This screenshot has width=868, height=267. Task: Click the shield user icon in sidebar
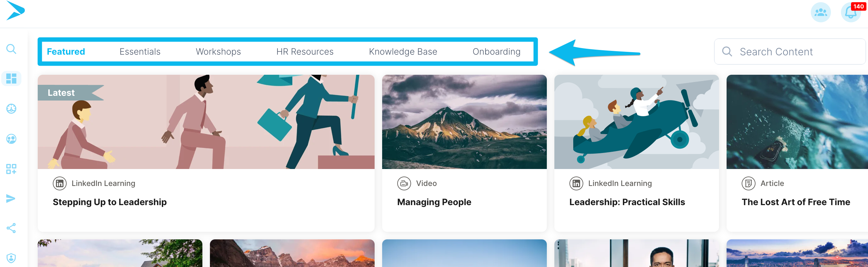[x=11, y=258]
